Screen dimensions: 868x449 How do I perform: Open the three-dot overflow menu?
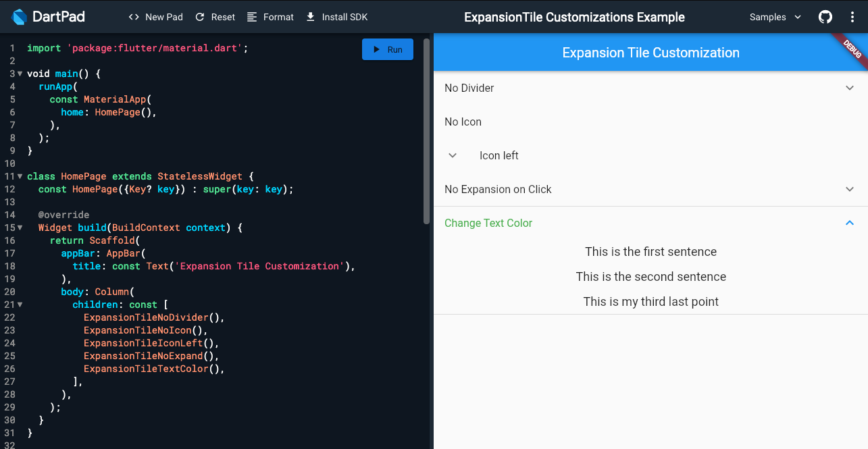tap(852, 16)
